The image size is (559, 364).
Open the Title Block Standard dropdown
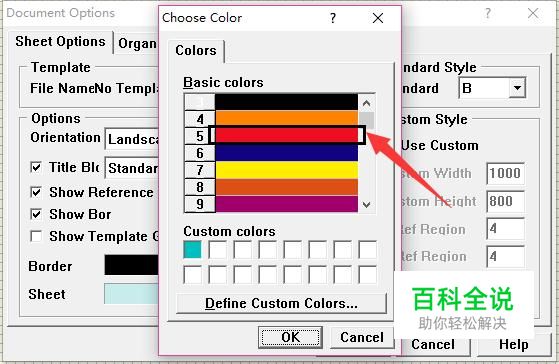(x=132, y=168)
